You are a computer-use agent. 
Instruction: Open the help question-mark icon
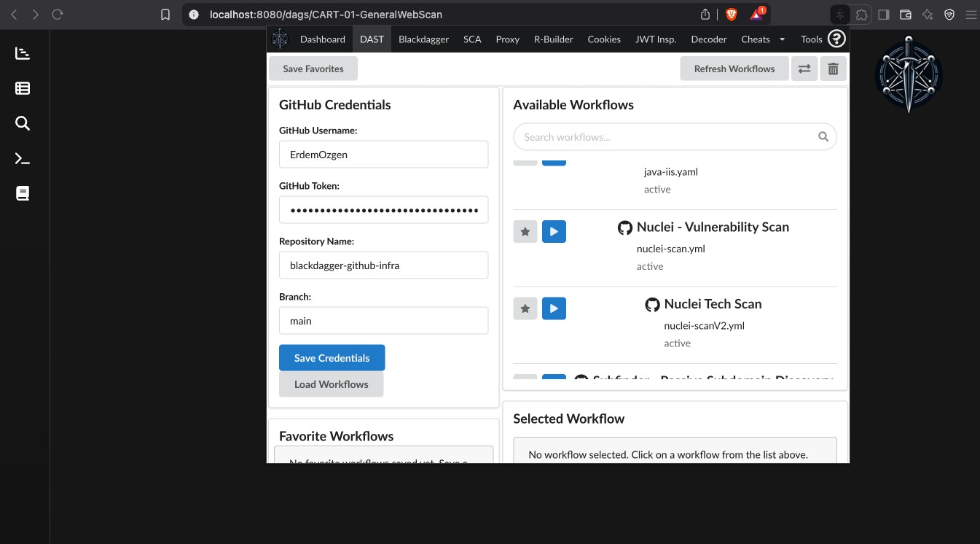coord(836,39)
